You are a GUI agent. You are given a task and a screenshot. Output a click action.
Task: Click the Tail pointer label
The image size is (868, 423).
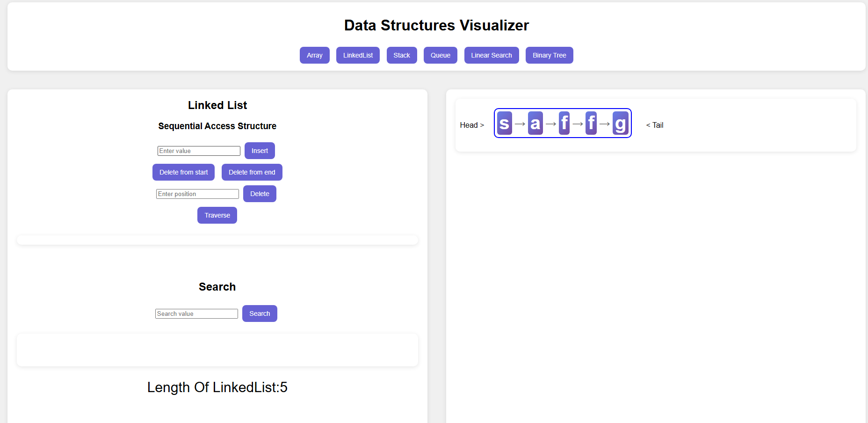[655, 125]
